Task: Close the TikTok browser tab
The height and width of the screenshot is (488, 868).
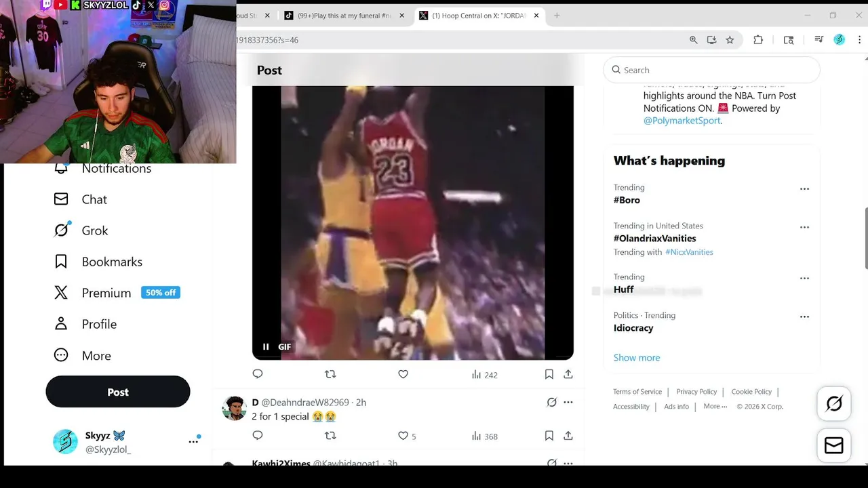Action: (x=401, y=16)
